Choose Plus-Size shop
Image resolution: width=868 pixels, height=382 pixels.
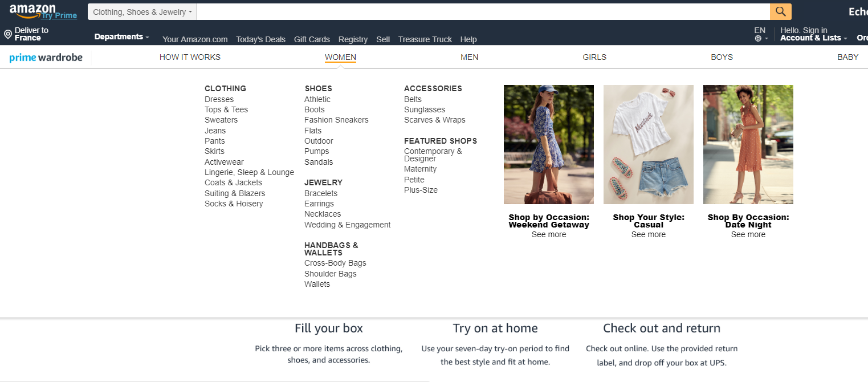click(421, 190)
